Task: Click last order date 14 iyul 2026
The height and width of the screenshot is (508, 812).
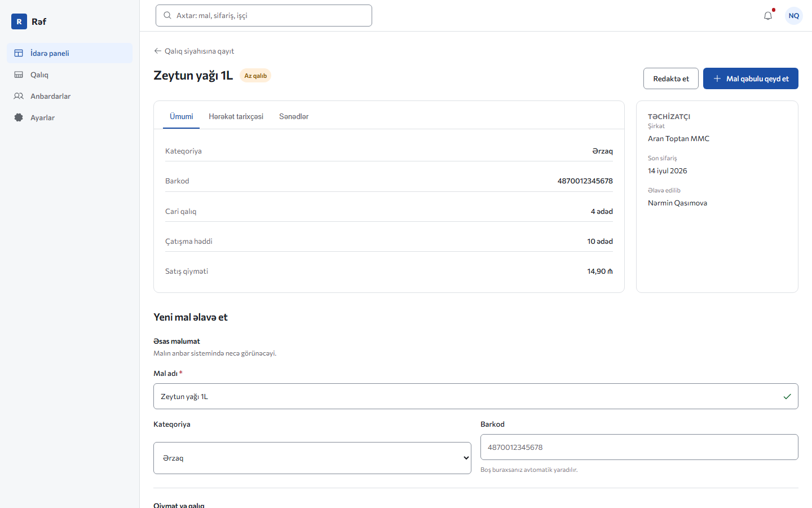Action: (x=667, y=170)
